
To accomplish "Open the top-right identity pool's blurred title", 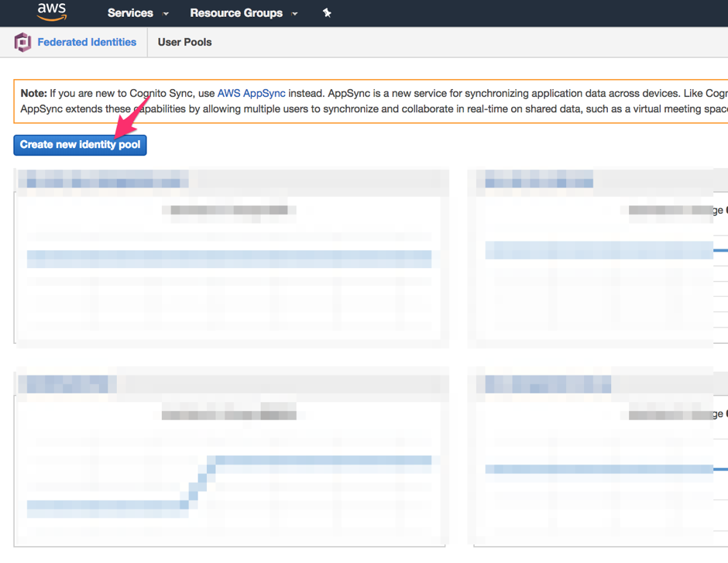I will click(x=539, y=183).
